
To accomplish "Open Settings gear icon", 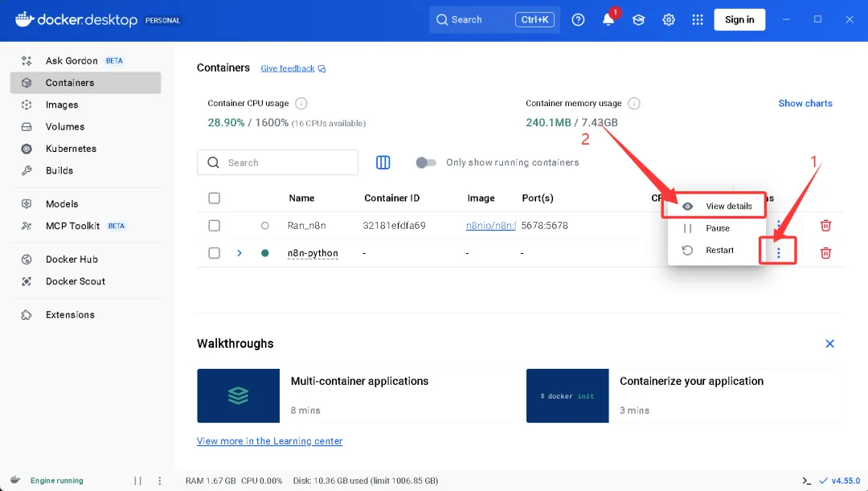I will 669,20.
